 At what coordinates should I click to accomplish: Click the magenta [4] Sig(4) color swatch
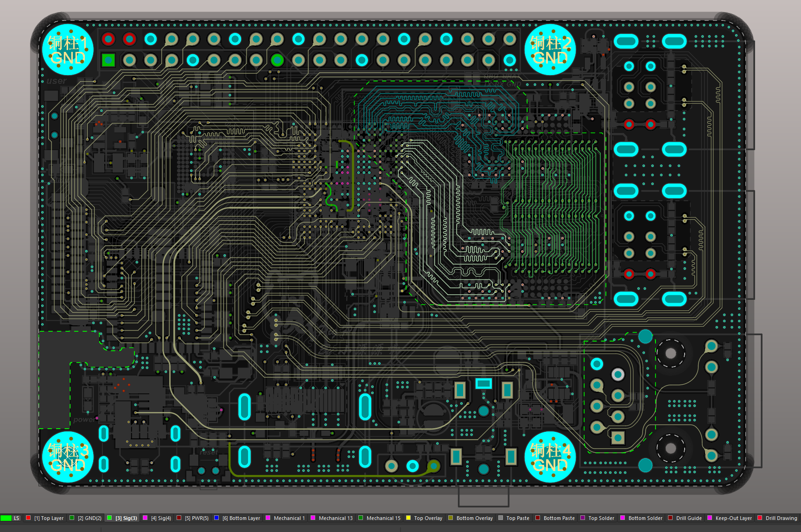(145, 518)
